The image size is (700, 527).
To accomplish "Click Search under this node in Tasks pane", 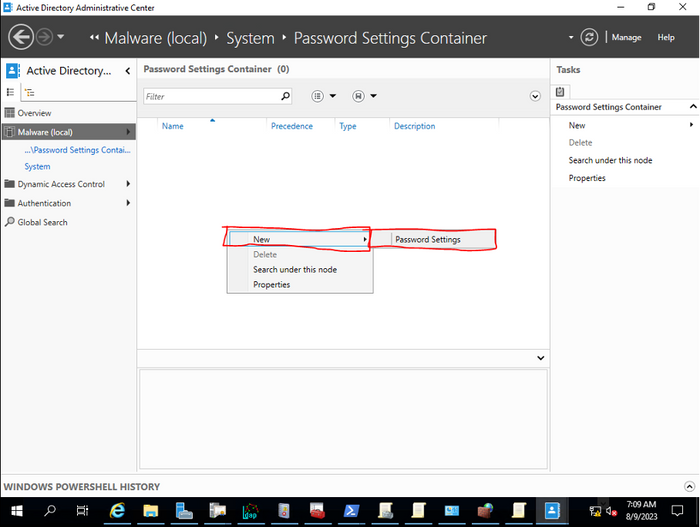I will pyautogui.click(x=610, y=160).
